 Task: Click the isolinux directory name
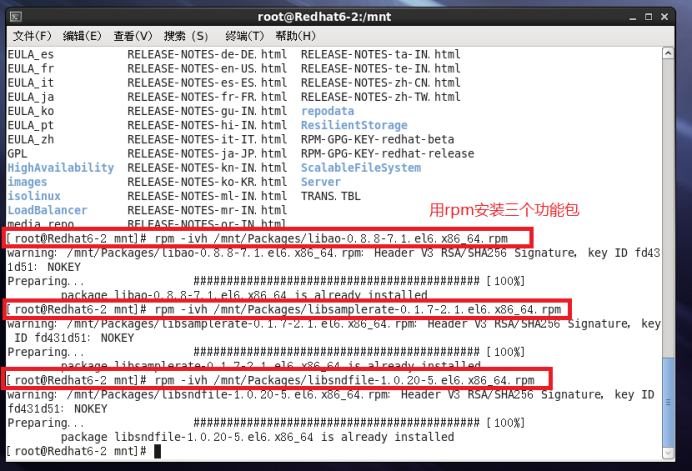point(34,196)
